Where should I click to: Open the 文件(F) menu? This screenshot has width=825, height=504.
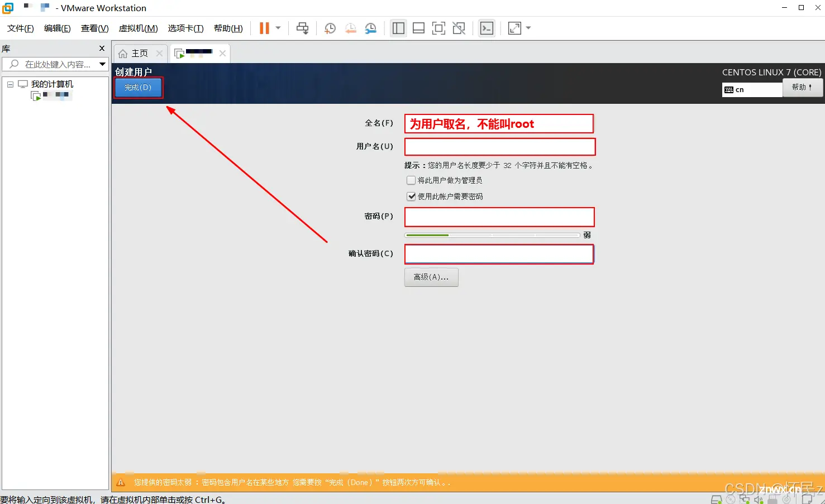click(x=21, y=28)
